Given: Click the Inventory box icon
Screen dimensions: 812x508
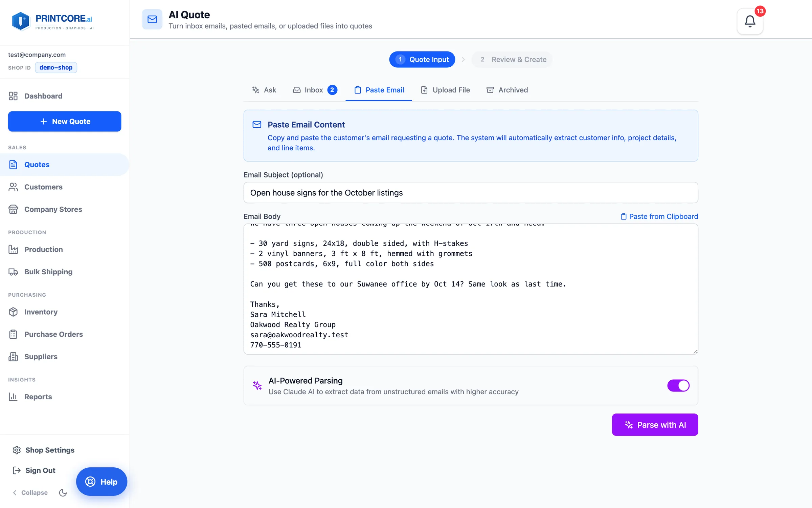Looking at the screenshot, I should 13,312.
